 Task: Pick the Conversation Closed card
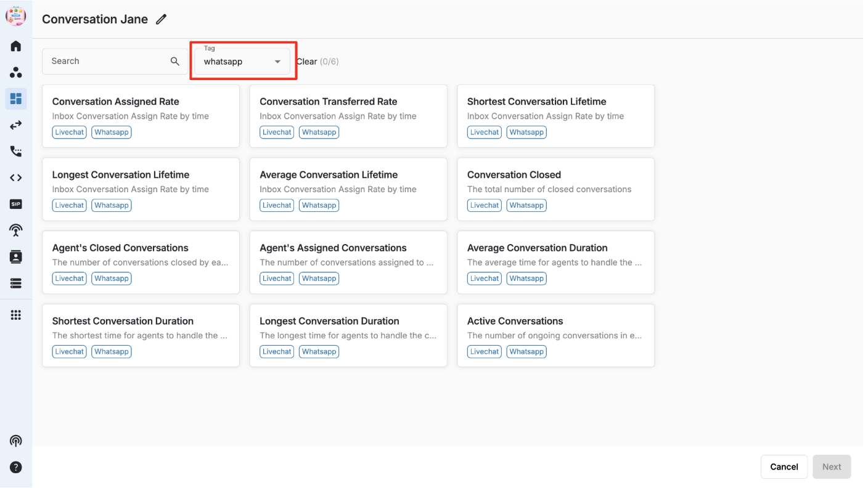click(555, 189)
